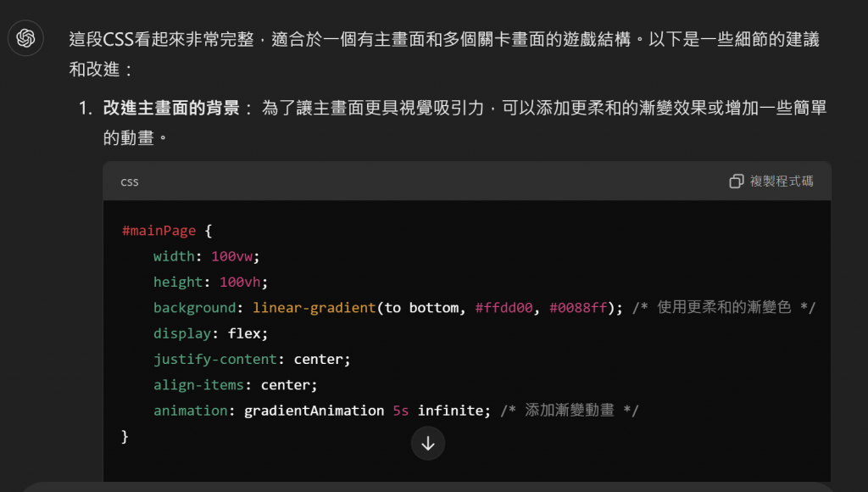Click the display: flex line in code
Screen dimensions: 868x492
210,333
